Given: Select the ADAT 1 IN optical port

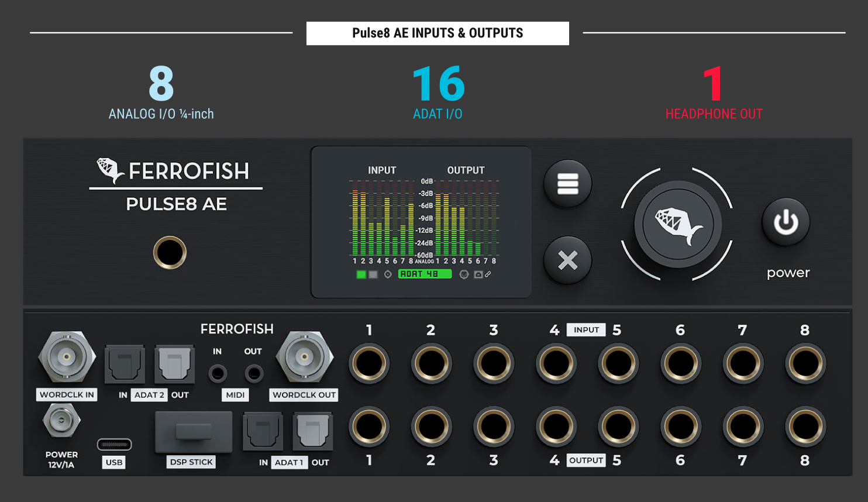Looking at the screenshot, I should (263, 431).
